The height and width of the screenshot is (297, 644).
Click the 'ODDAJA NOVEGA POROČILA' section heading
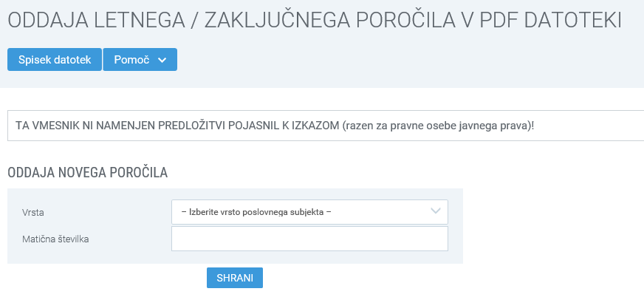(x=88, y=173)
